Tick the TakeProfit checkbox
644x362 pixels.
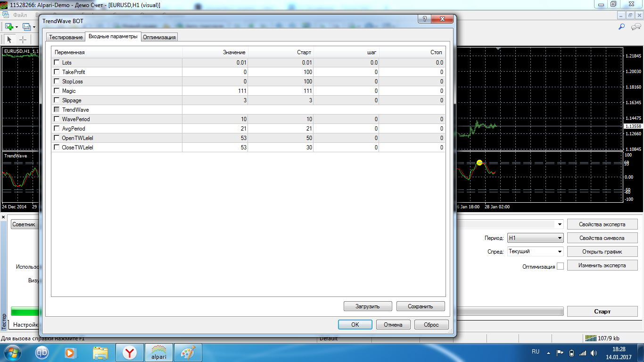pyautogui.click(x=57, y=72)
